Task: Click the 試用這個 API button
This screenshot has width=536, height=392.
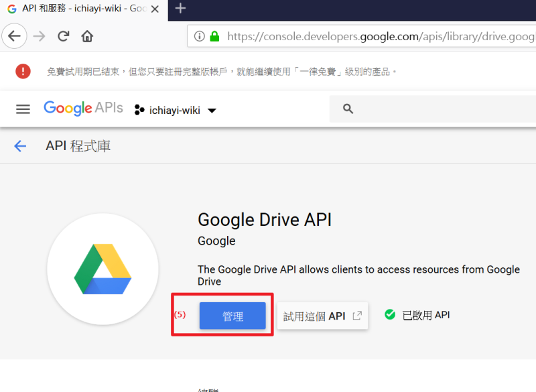Action: pyautogui.click(x=322, y=316)
